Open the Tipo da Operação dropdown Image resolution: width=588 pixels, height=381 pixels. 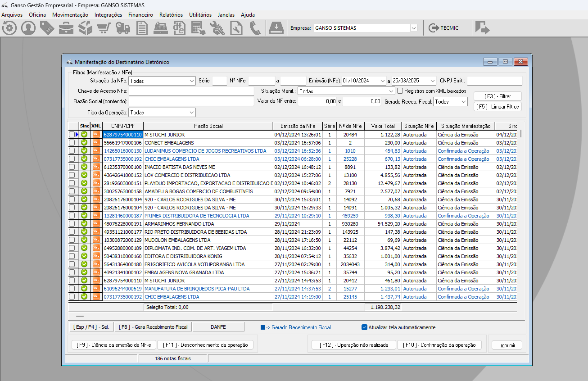[162, 113]
